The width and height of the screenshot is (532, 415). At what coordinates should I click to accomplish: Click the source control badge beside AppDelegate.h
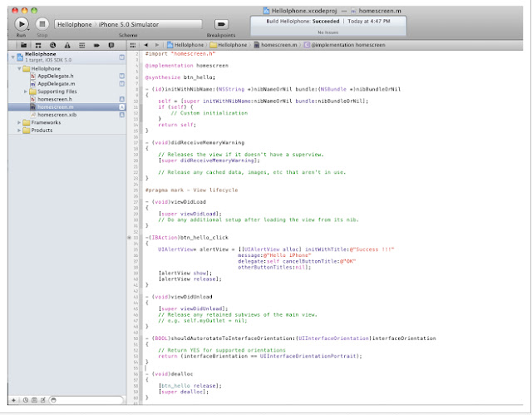122,76
